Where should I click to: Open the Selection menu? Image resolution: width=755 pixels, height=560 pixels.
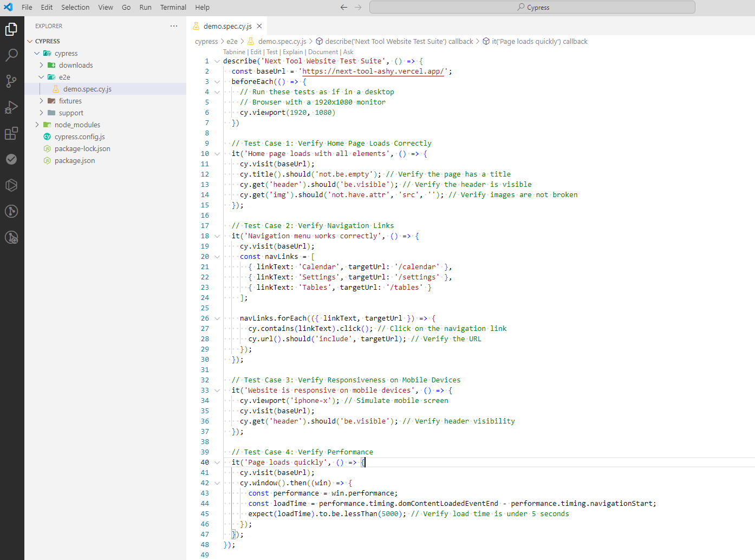(x=75, y=7)
